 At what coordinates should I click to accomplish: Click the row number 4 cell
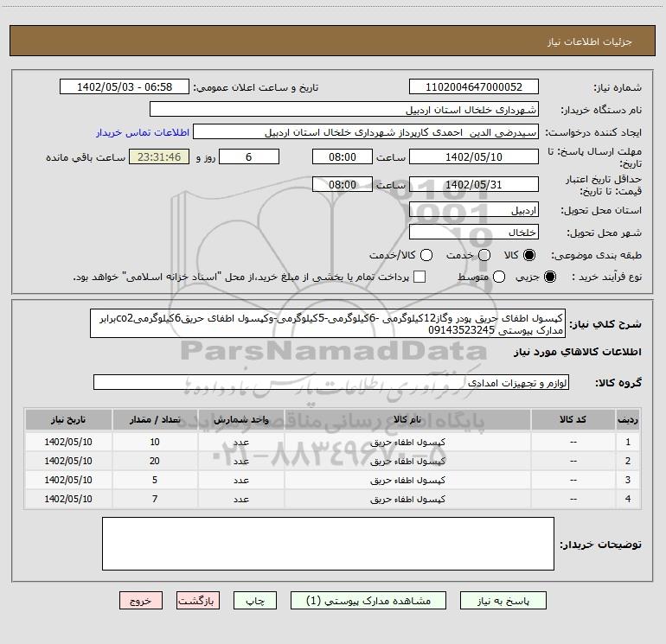tap(628, 500)
